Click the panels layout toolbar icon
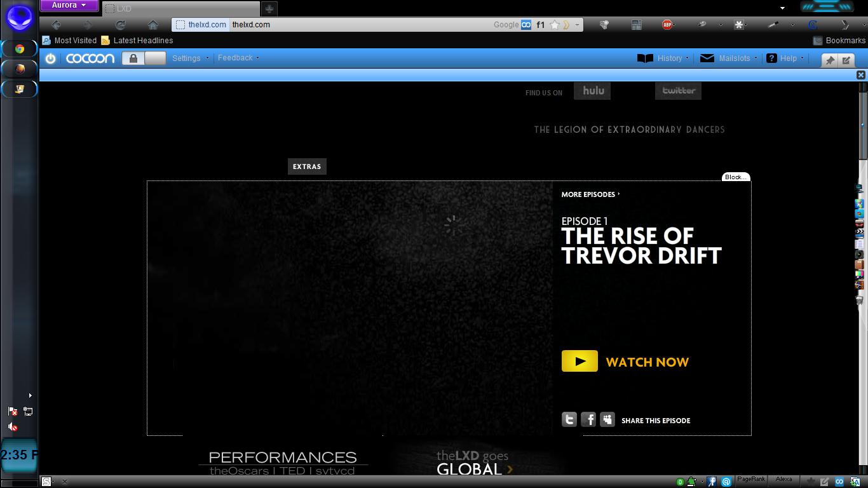 636,25
